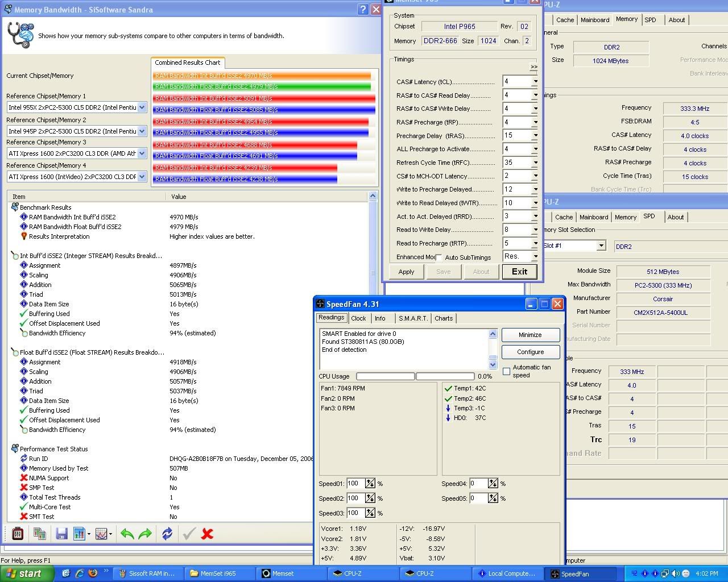Open RAS# Precharge (tRP) dropdown in MemSet
Image resolution: width=728 pixels, height=582 pixels.
tap(535, 122)
